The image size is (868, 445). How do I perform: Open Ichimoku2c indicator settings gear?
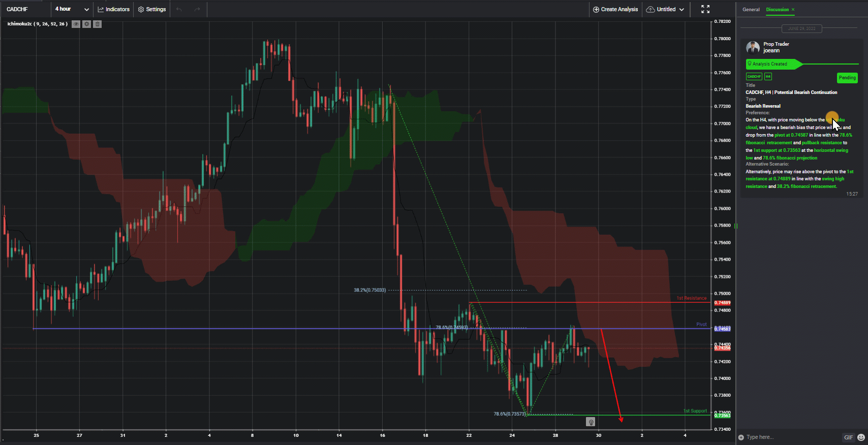point(87,24)
